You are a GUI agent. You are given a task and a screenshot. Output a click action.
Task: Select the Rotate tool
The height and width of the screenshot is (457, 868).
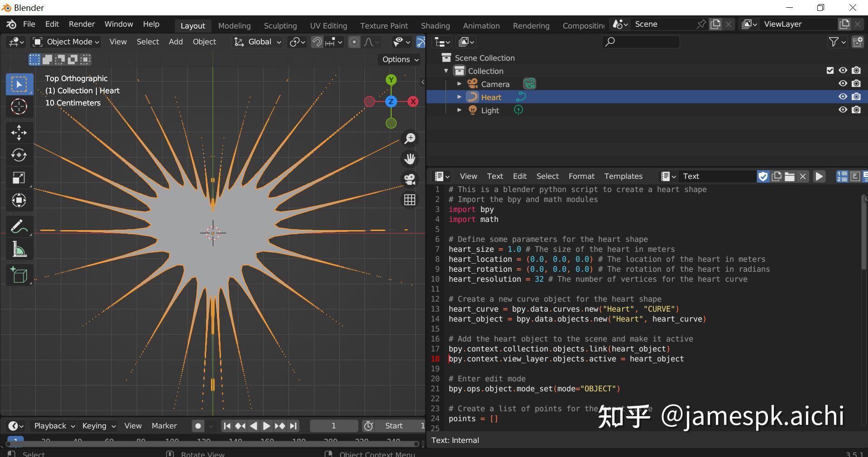19,155
